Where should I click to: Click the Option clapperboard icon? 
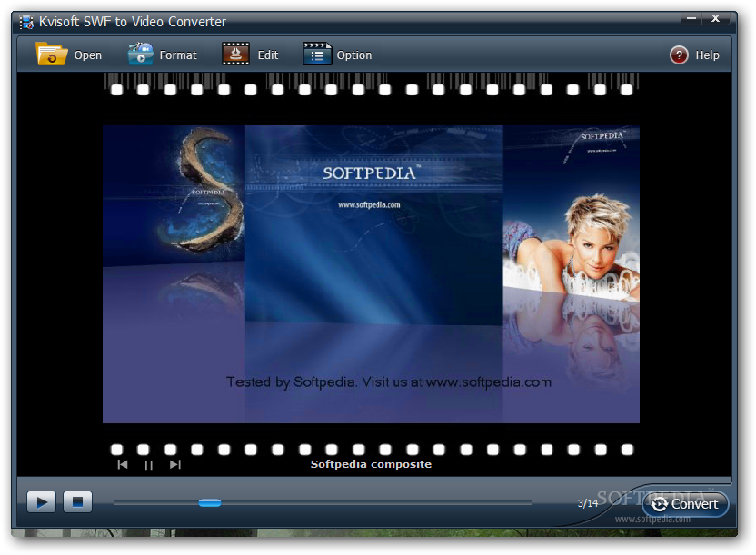(317, 54)
